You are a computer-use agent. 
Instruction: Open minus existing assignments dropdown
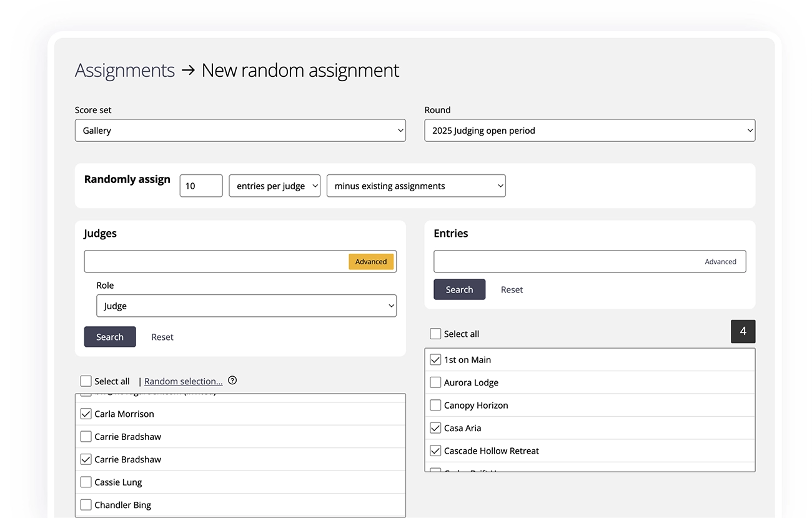(416, 186)
